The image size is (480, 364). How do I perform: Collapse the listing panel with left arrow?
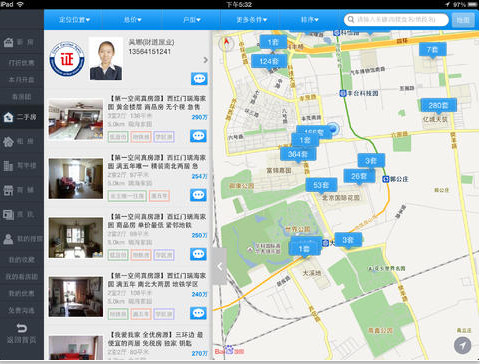tap(219, 266)
